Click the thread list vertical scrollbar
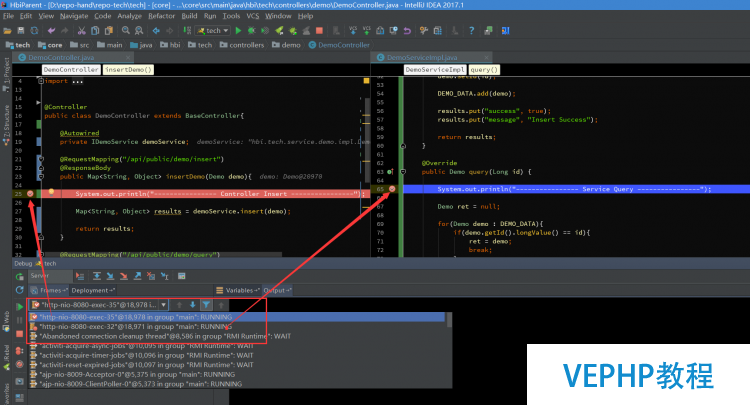750x405 pixels. [x=449, y=320]
